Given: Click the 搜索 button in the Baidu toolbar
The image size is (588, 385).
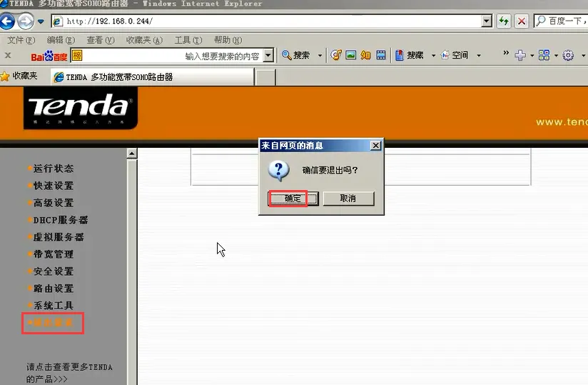Looking at the screenshot, I should [x=295, y=56].
